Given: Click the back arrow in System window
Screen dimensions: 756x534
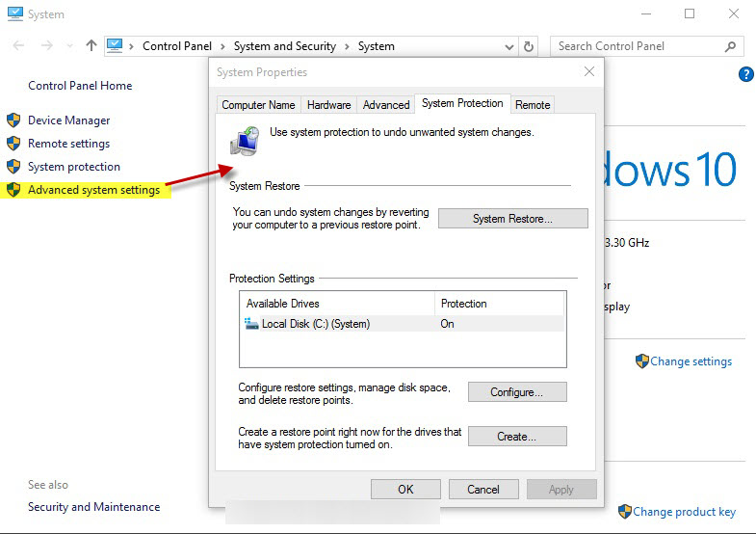Looking at the screenshot, I should pyautogui.click(x=18, y=46).
